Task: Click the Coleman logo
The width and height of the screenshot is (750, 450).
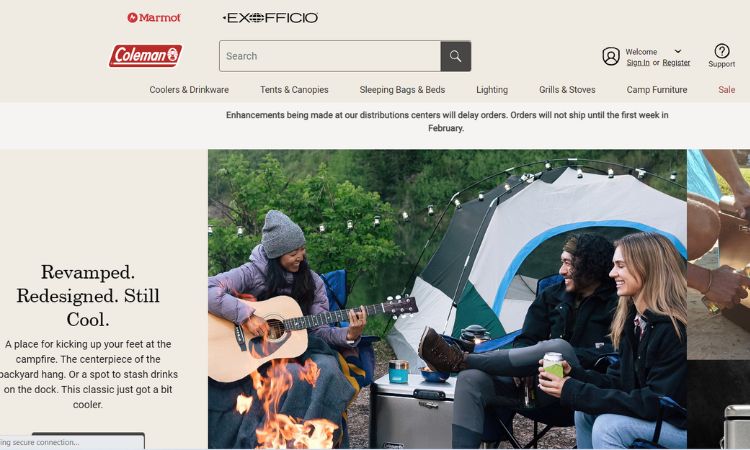Action: (x=145, y=56)
